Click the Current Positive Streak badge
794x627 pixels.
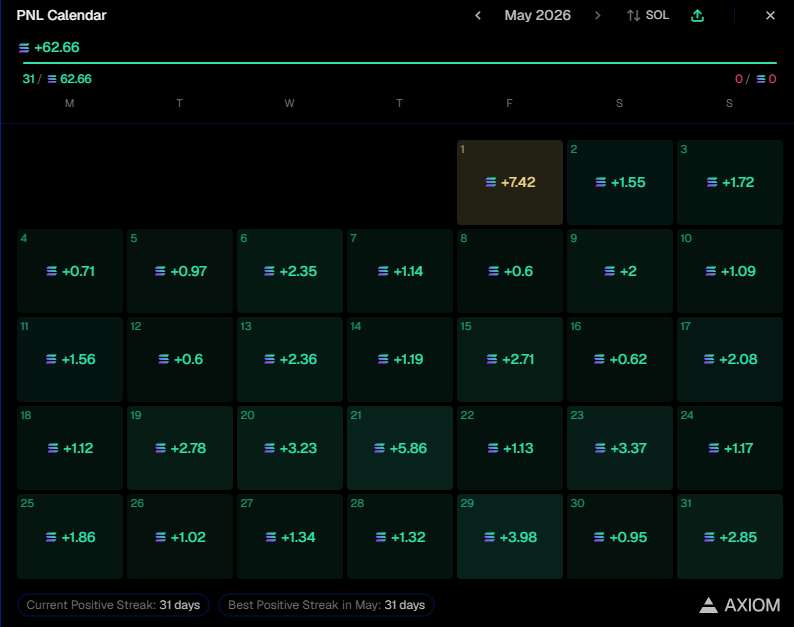click(x=113, y=605)
